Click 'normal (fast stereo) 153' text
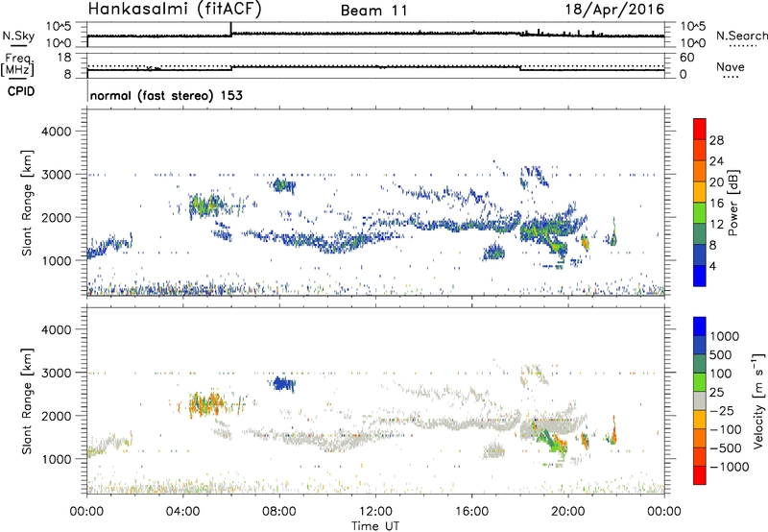 (x=166, y=95)
